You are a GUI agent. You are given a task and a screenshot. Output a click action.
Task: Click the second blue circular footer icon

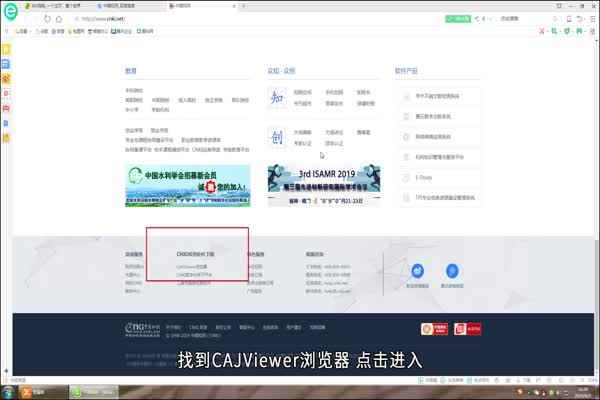(x=452, y=271)
